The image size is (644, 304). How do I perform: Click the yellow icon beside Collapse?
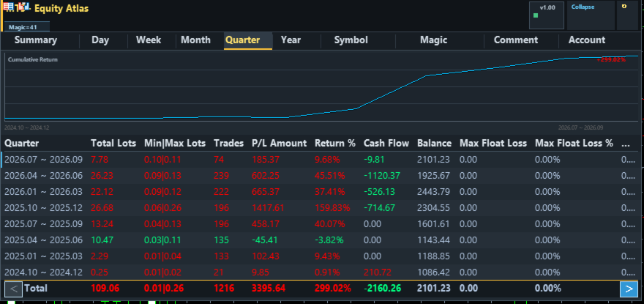click(x=624, y=7)
